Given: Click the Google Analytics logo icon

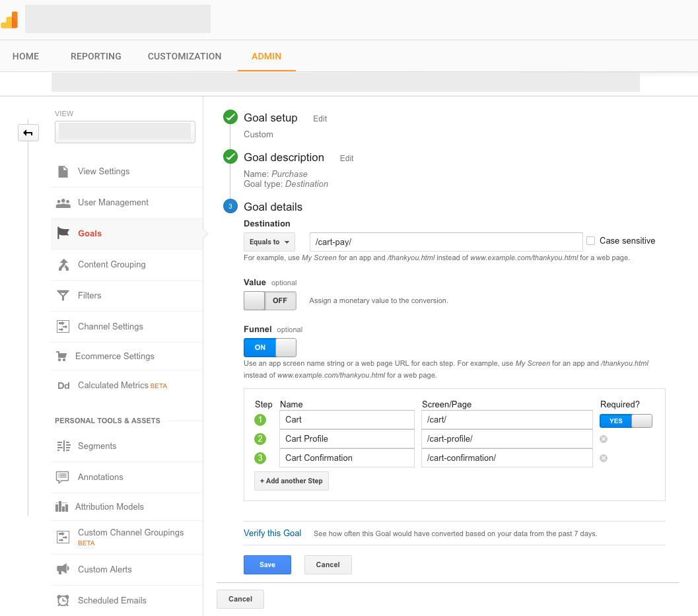Looking at the screenshot, I should click(10, 20).
